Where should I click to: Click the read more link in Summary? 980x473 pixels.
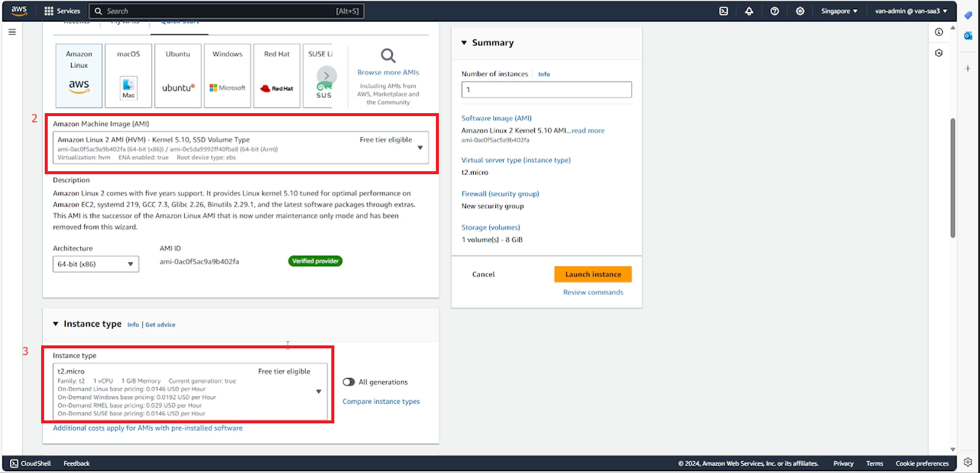(588, 131)
